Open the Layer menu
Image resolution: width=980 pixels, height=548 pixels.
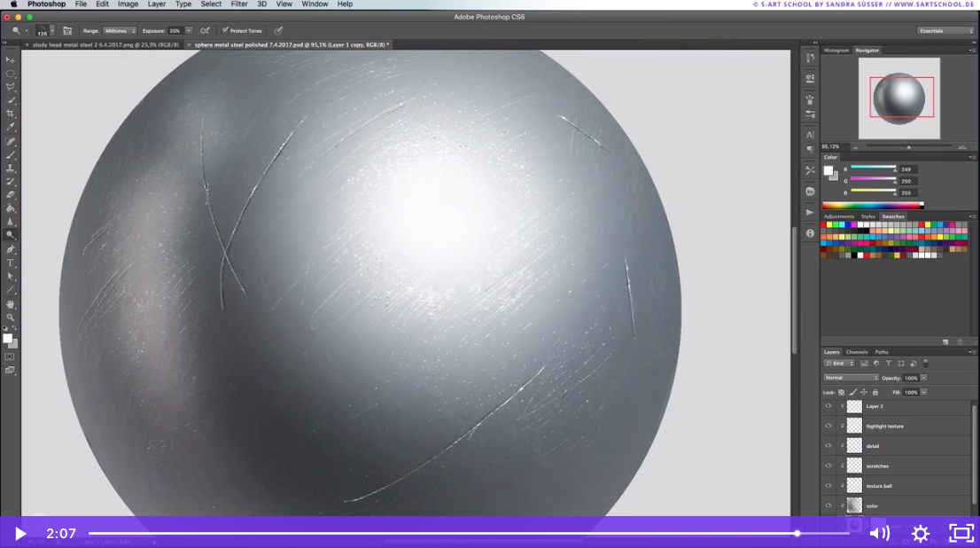pos(156,4)
